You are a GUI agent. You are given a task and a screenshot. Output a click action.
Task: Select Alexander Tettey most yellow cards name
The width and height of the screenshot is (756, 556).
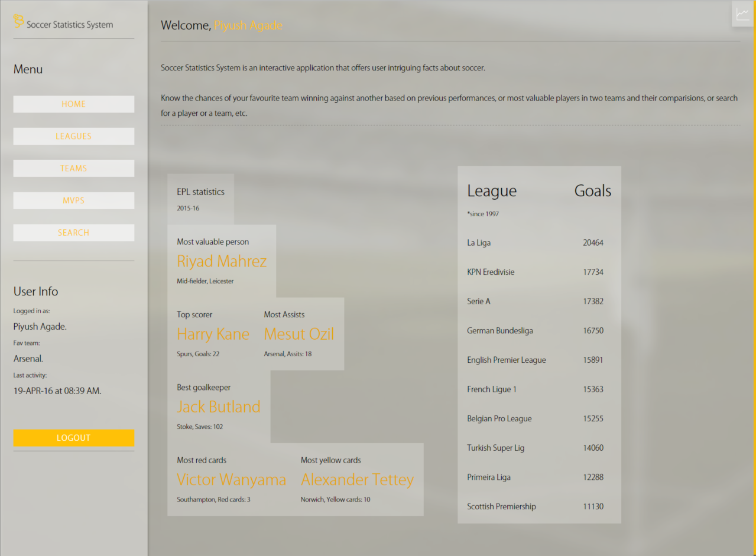pyautogui.click(x=357, y=479)
